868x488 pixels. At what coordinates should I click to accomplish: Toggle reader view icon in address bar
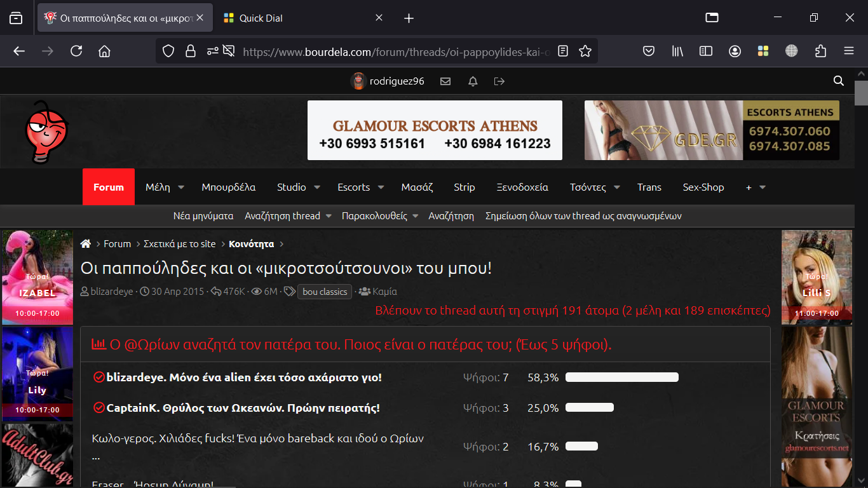click(562, 51)
